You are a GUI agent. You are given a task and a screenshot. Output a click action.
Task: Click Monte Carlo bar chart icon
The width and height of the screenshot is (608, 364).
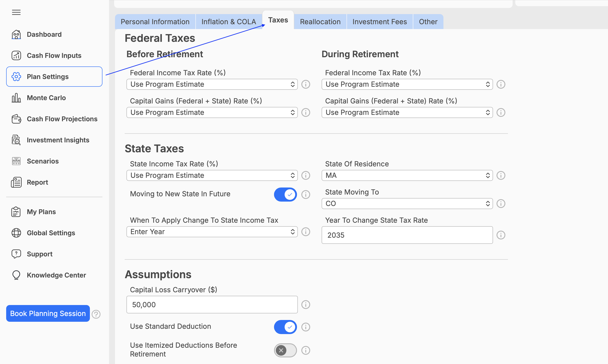[16, 98]
